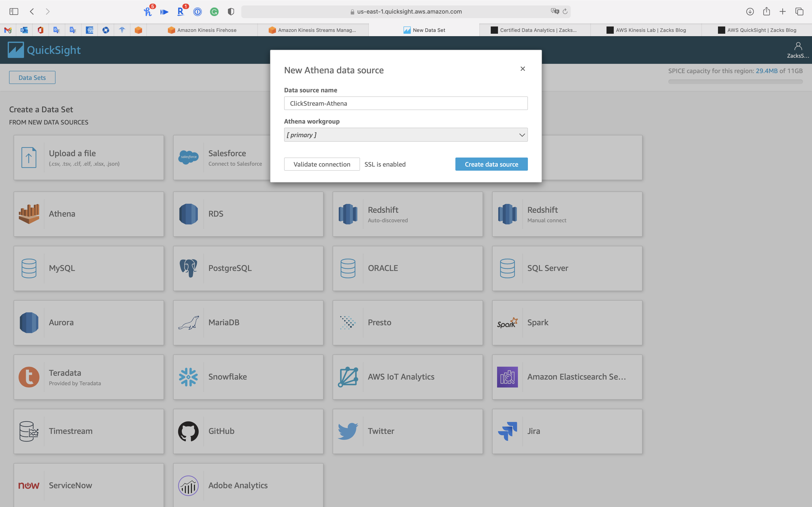Viewport: 812px width, 507px height.
Task: Open the tab overview icon
Action: 799,11
